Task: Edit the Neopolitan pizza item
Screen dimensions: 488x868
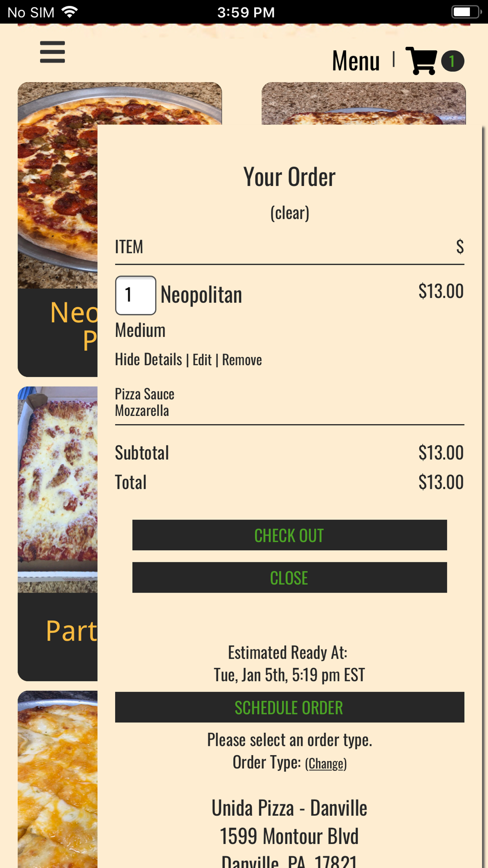Action: pyautogui.click(x=202, y=360)
